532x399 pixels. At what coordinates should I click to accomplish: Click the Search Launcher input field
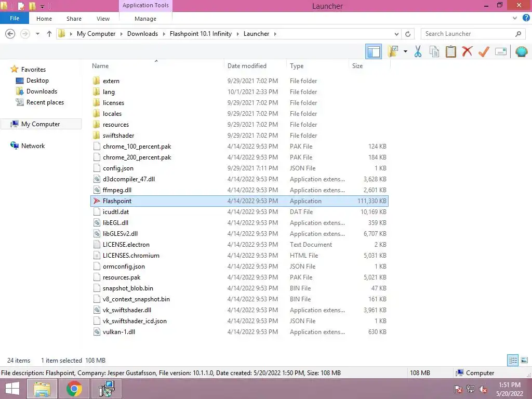[x=468, y=34]
